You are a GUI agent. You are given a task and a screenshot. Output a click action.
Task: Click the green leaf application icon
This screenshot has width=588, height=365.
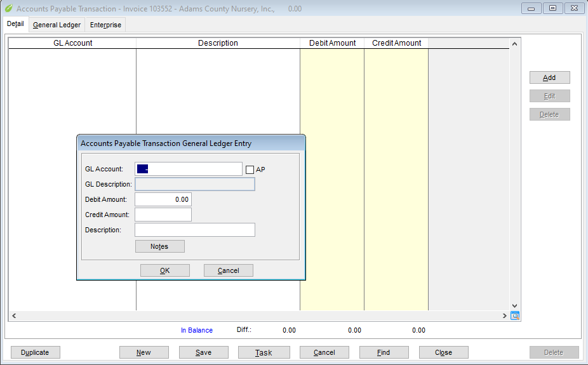pos(8,9)
